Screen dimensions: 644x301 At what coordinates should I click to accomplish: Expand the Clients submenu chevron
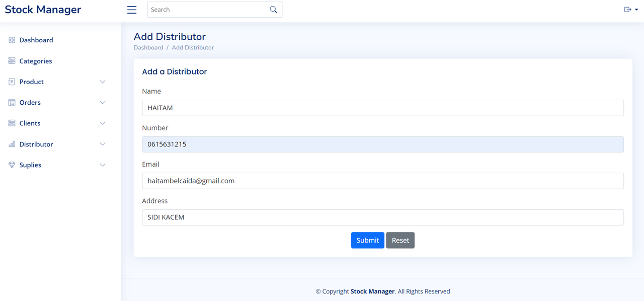click(103, 123)
